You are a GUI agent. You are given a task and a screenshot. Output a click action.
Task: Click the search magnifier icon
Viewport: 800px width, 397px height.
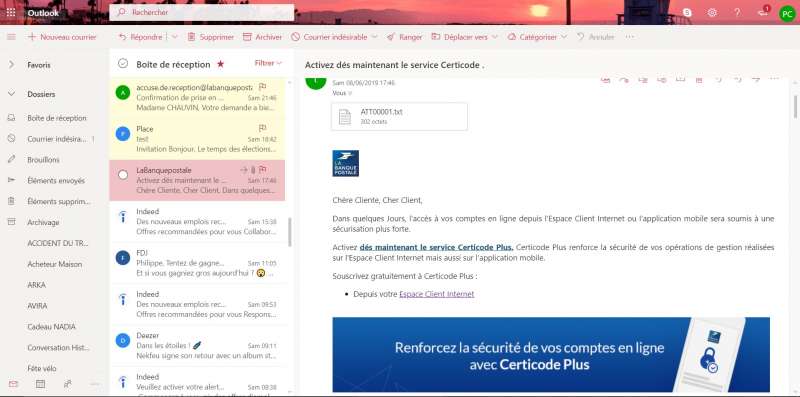point(121,12)
